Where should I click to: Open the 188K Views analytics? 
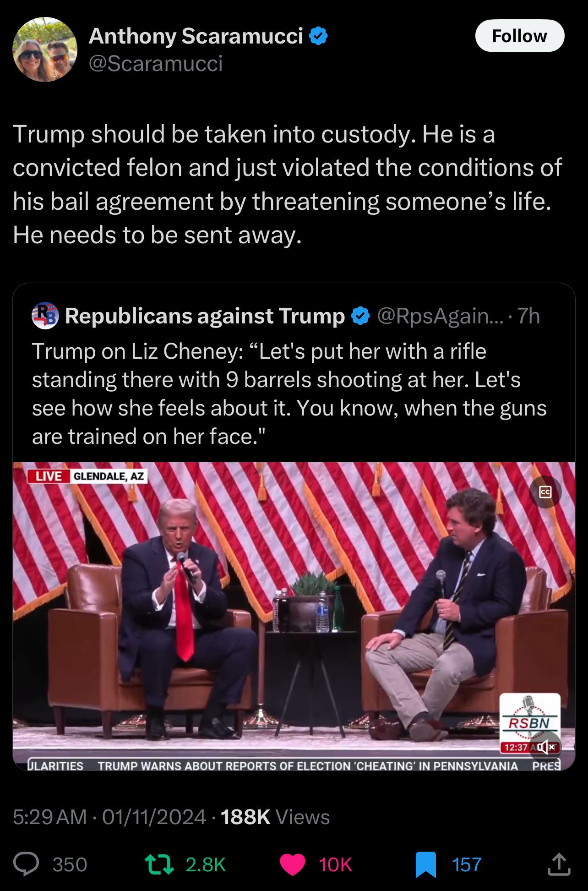[x=275, y=817]
